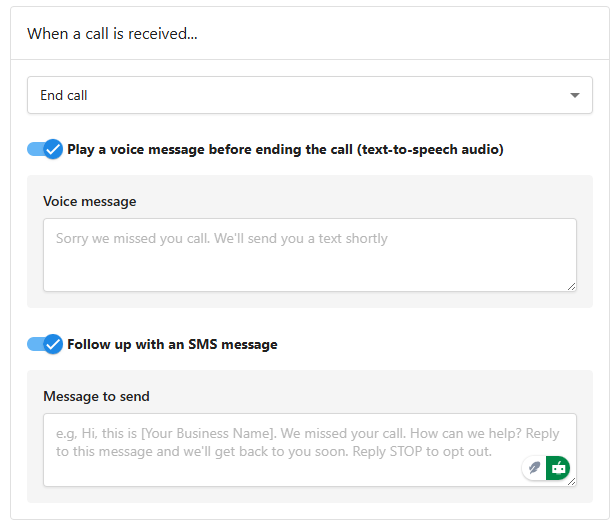Click the dropdown caret arrow beside End call

[574, 95]
